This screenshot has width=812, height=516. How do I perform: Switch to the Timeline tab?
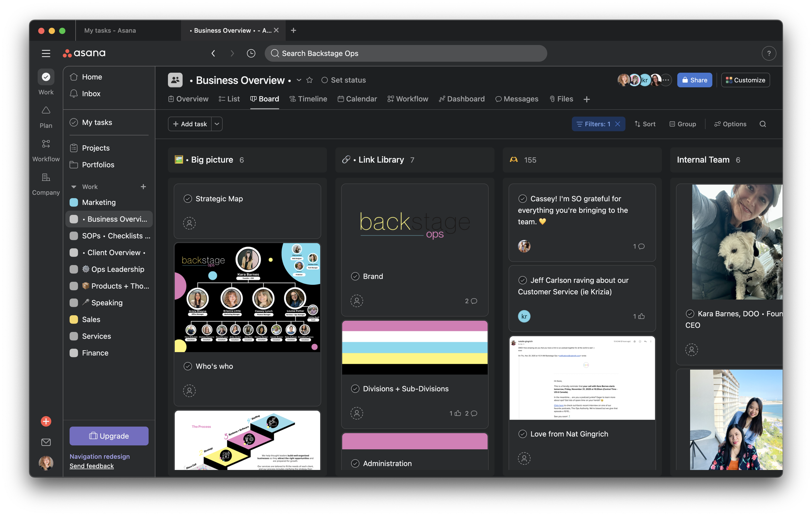click(308, 99)
